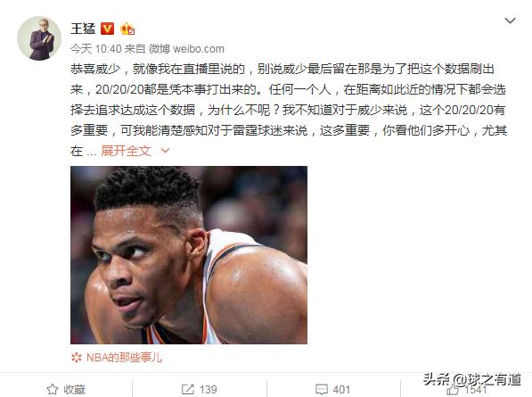
Task: Open the NBA的那些事儿 topic link
Action: [124, 357]
